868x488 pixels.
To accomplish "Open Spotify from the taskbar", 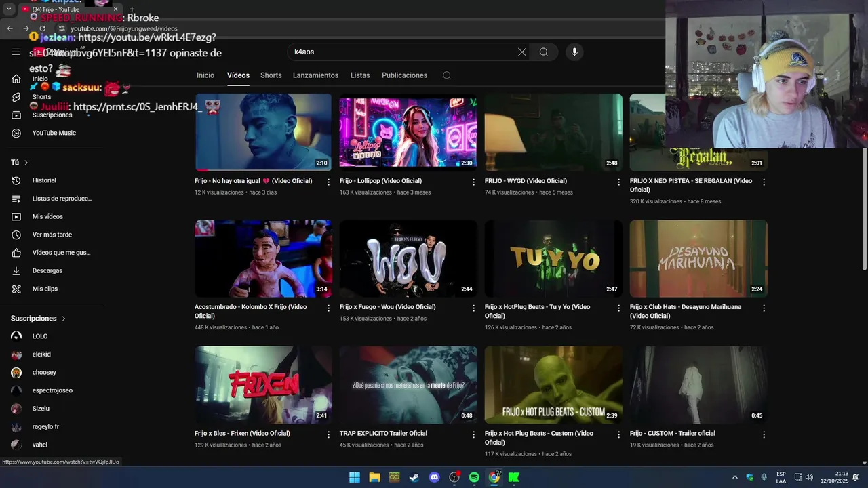I will [x=474, y=477].
